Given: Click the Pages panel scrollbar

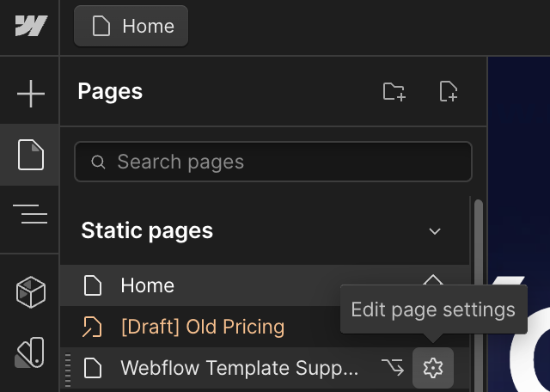Looking at the screenshot, I should [x=478, y=294].
